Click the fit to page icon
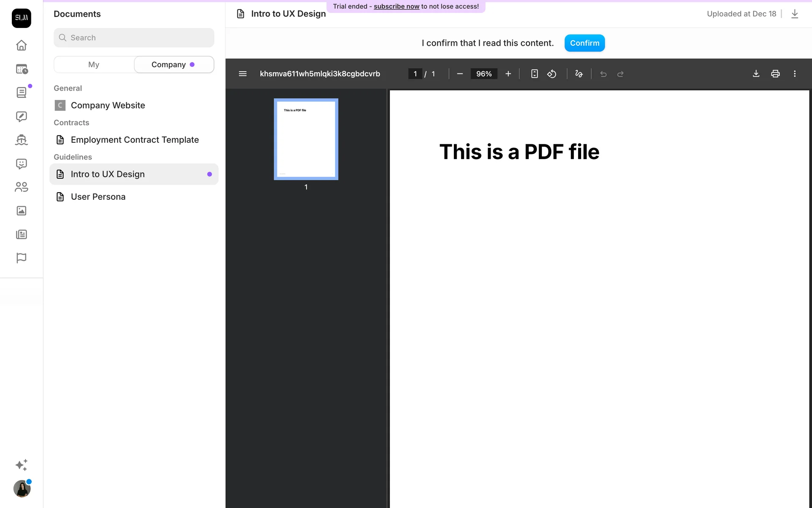Viewport: 812px width, 508px height. [x=535, y=74]
